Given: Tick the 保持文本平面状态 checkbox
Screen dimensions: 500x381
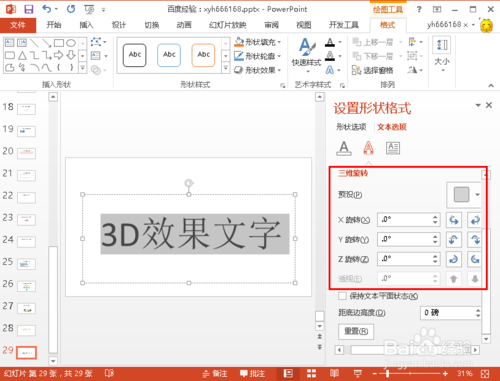Looking at the screenshot, I should pyautogui.click(x=342, y=296).
